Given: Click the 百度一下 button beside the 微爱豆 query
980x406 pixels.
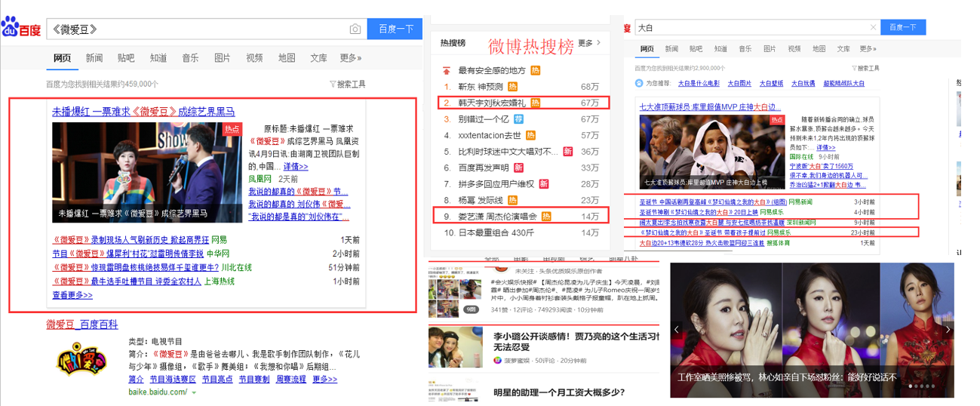Looking at the screenshot, I should [x=396, y=29].
